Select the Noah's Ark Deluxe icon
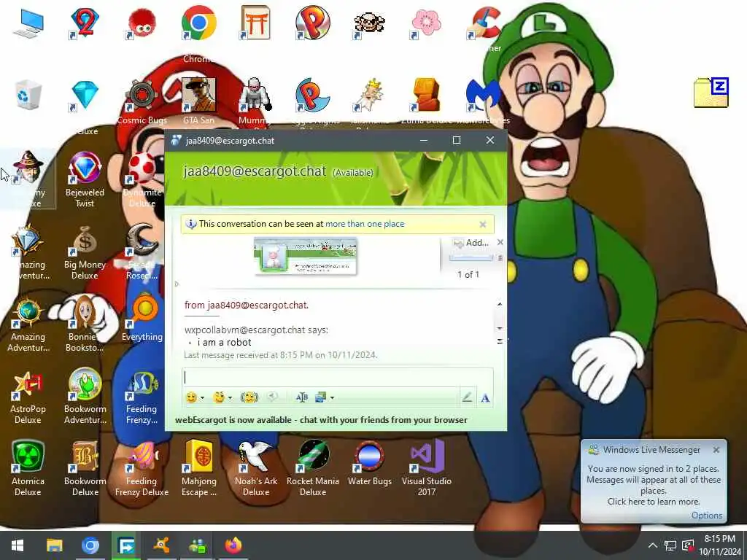 [256, 469]
